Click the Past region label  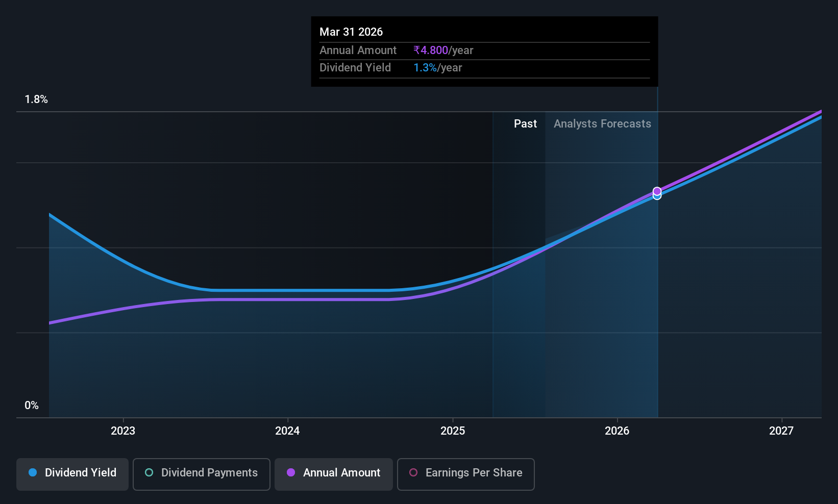click(525, 124)
